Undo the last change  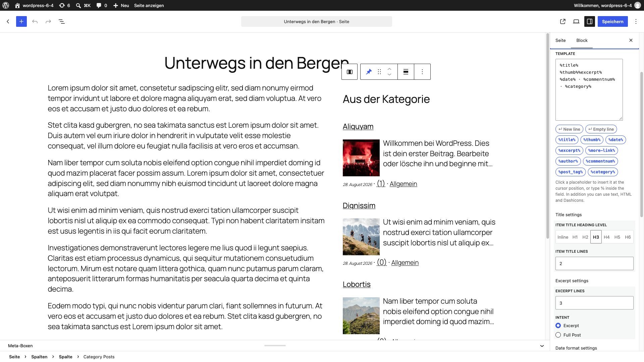[35, 21]
